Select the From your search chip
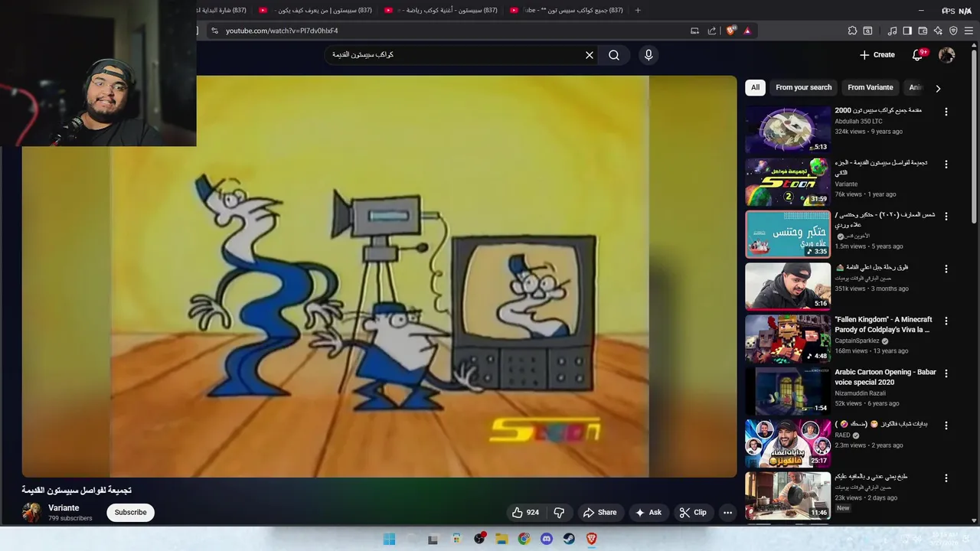This screenshot has width=980, height=551. click(x=803, y=87)
